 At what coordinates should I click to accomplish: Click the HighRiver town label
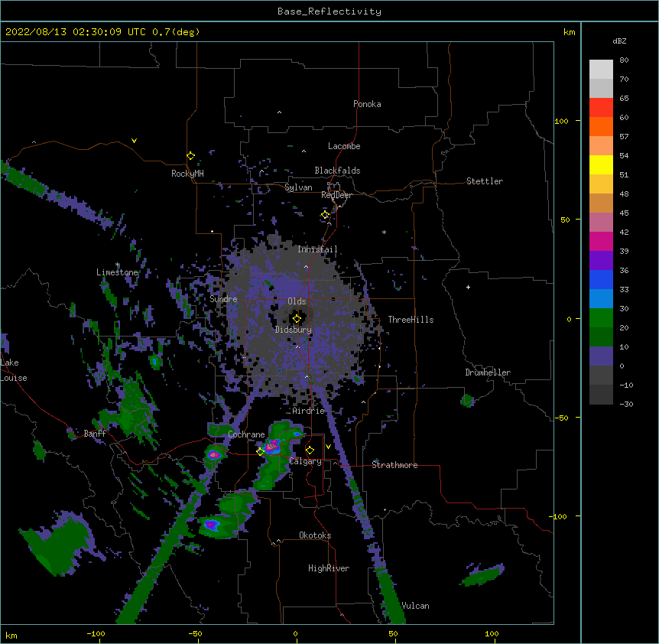pyautogui.click(x=329, y=568)
